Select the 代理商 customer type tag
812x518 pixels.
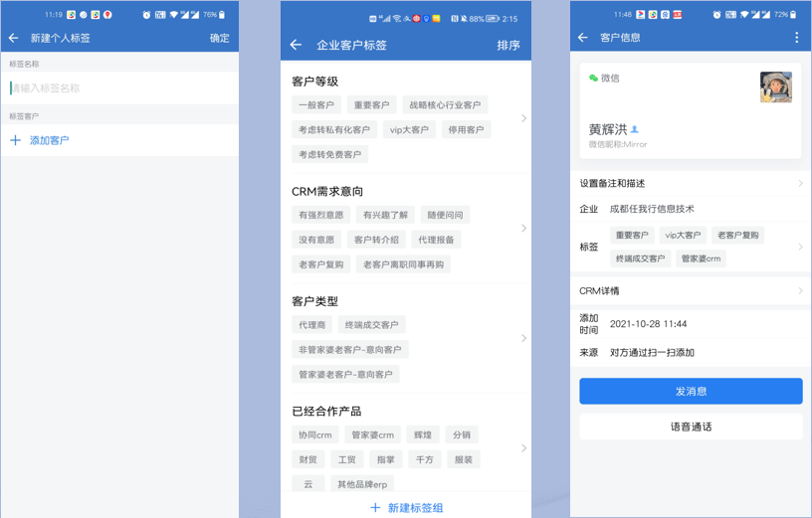311,325
